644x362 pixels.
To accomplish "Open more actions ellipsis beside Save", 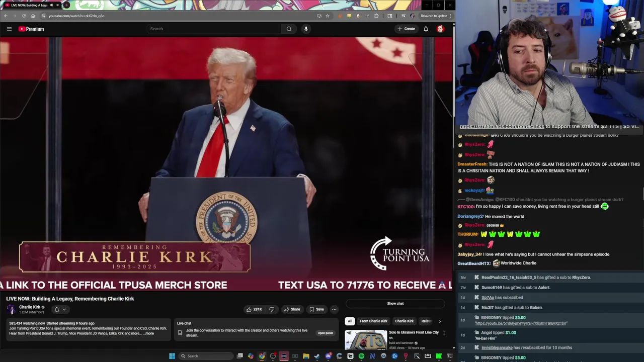I will pyautogui.click(x=334, y=309).
